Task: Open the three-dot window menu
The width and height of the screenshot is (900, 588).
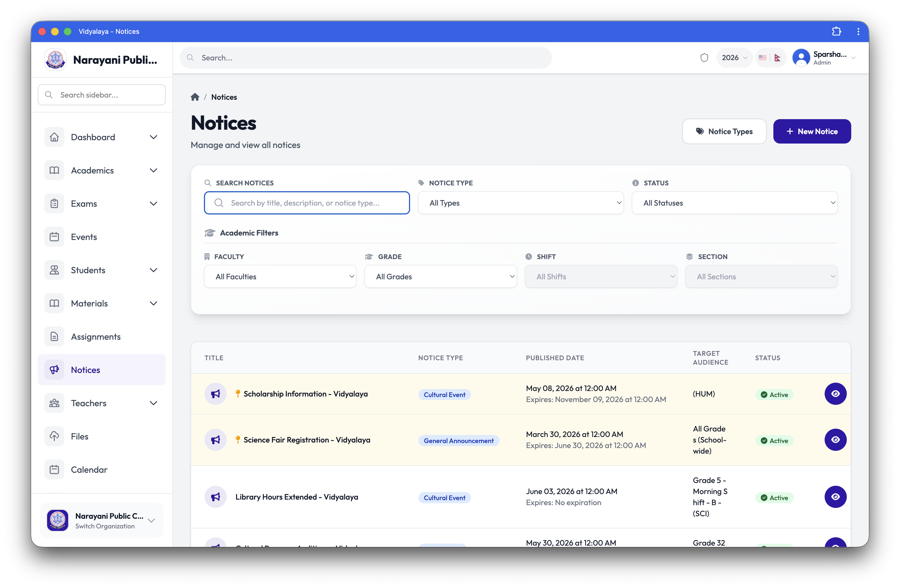Action: click(x=858, y=31)
